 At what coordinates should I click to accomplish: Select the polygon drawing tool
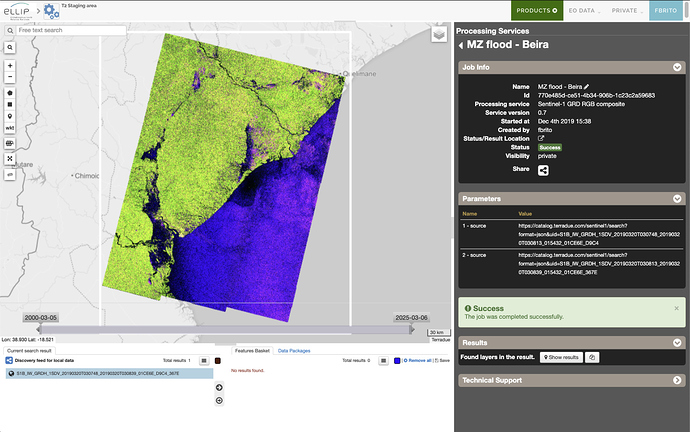pos(10,91)
